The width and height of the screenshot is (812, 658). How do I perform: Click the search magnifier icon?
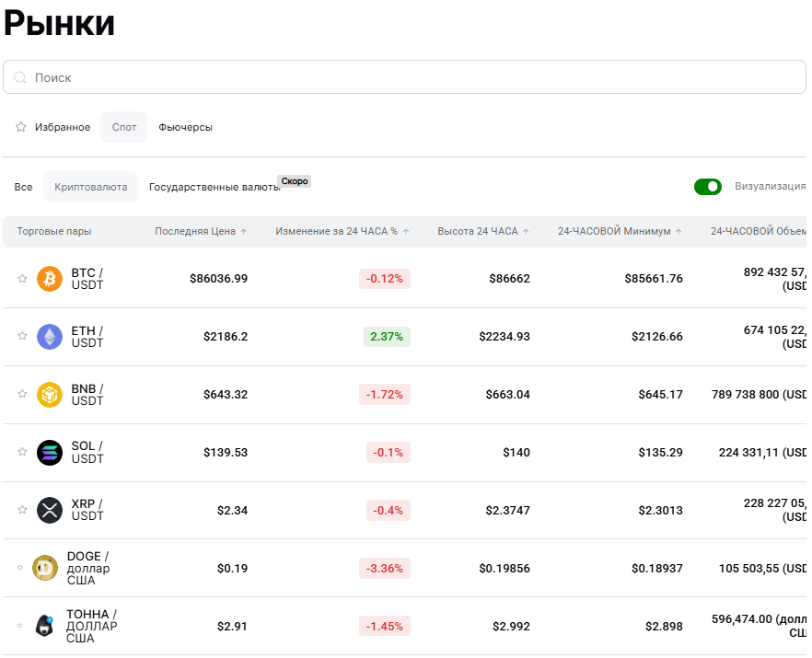pos(20,78)
